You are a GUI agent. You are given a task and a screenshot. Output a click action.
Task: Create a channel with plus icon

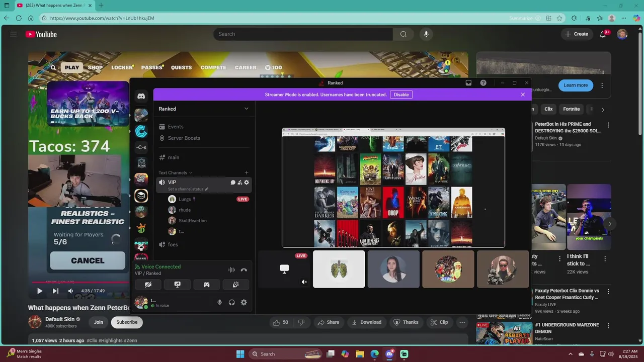247,172
